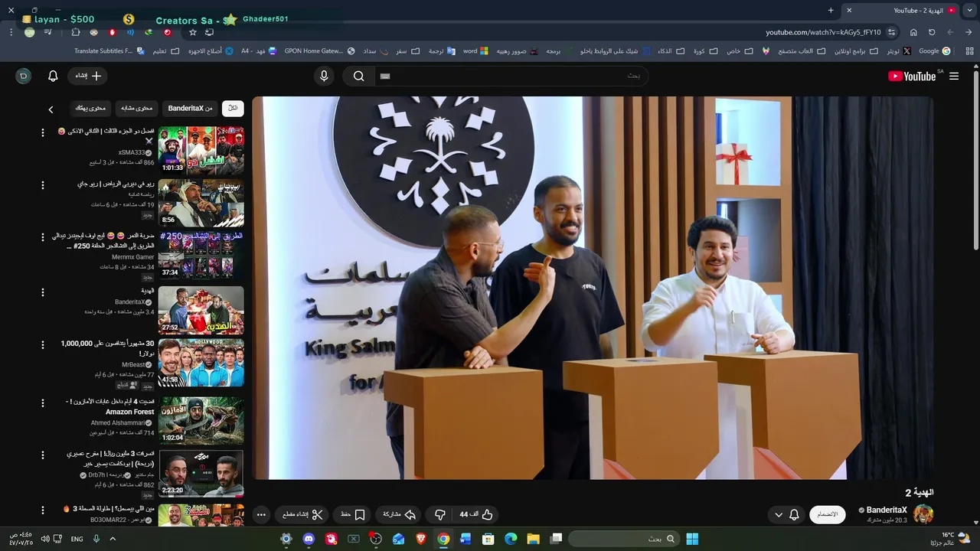980x551 pixels.
Task: View site information icon in address bar
Action: click(x=891, y=32)
